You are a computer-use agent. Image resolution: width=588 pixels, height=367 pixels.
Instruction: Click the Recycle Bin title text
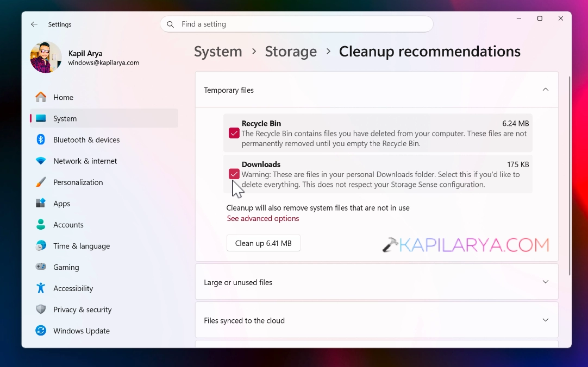pos(261,123)
